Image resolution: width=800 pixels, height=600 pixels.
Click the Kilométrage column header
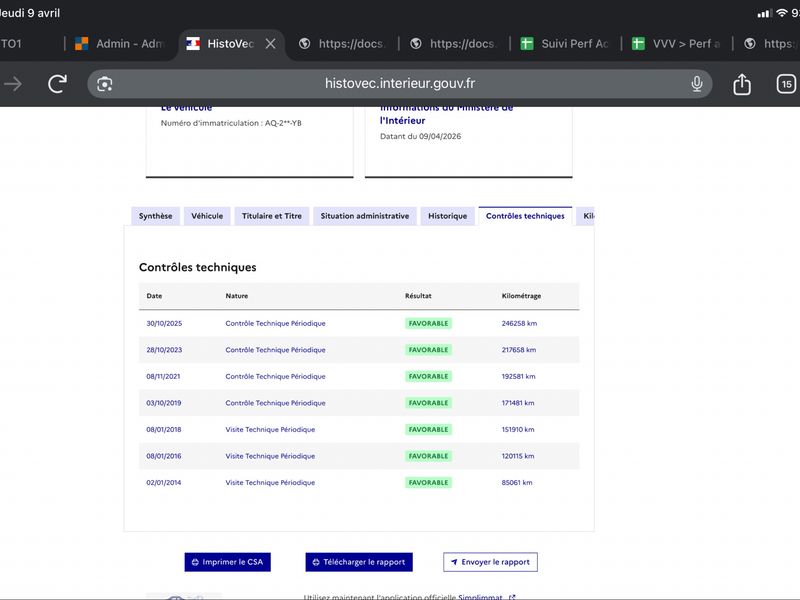coord(521,296)
